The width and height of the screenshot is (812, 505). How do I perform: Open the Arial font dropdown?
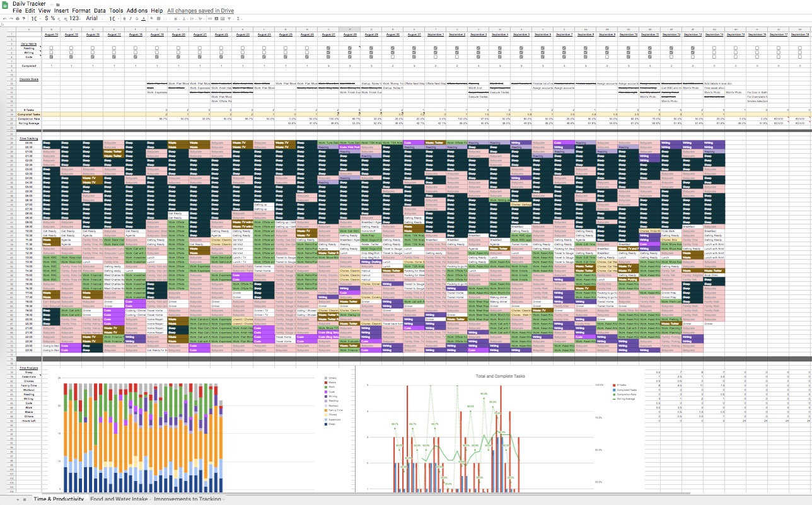click(x=95, y=18)
